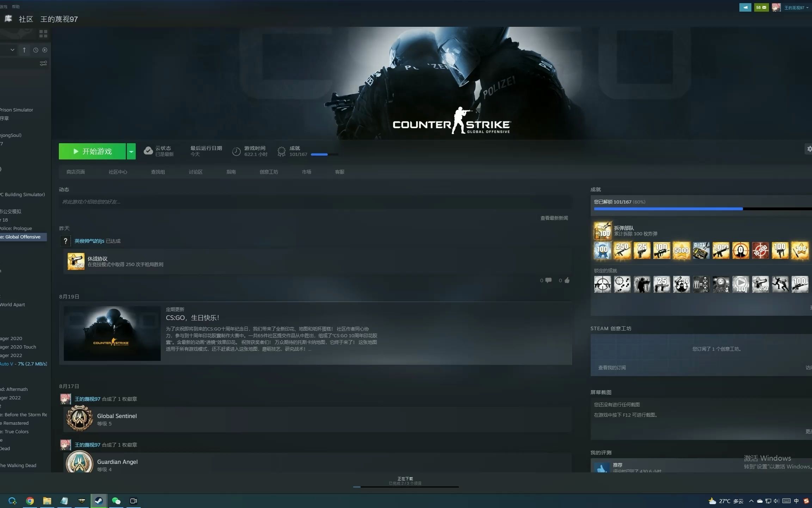Open friend profile 英俊帅气的ljs
The image size is (812, 508).
pos(89,241)
